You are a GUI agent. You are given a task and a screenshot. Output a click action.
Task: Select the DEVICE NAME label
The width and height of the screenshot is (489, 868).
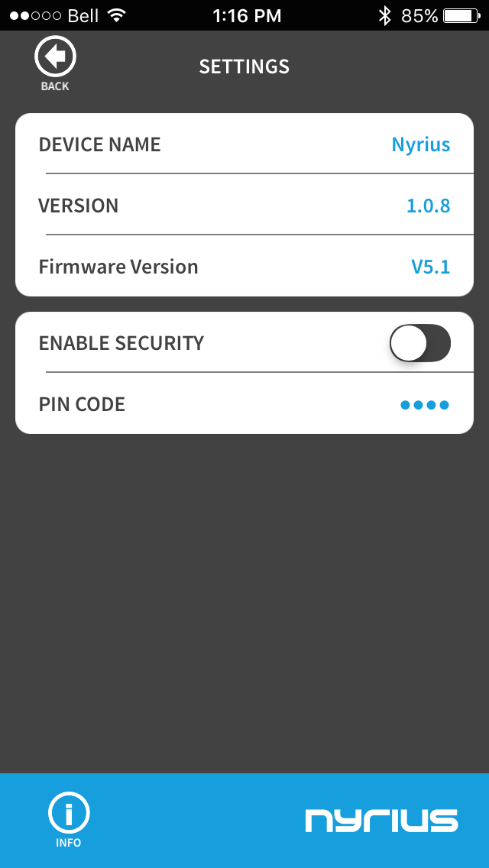click(x=100, y=144)
